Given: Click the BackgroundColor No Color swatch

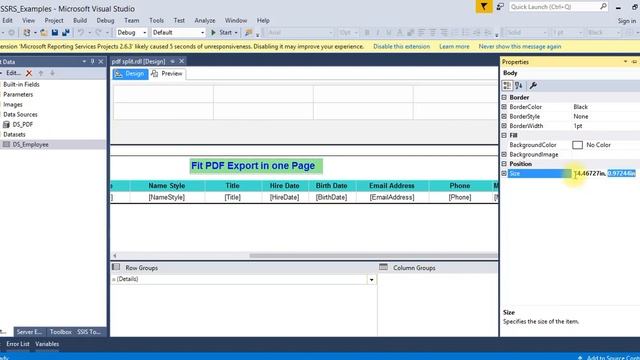Looking at the screenshot, I should (577, 145).
